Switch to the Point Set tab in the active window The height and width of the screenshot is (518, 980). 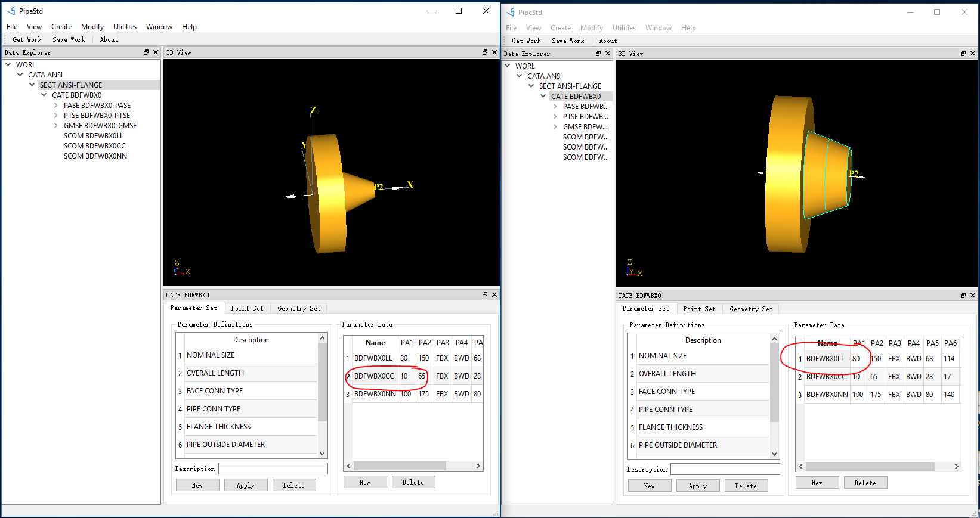click(x=247, y=308)
